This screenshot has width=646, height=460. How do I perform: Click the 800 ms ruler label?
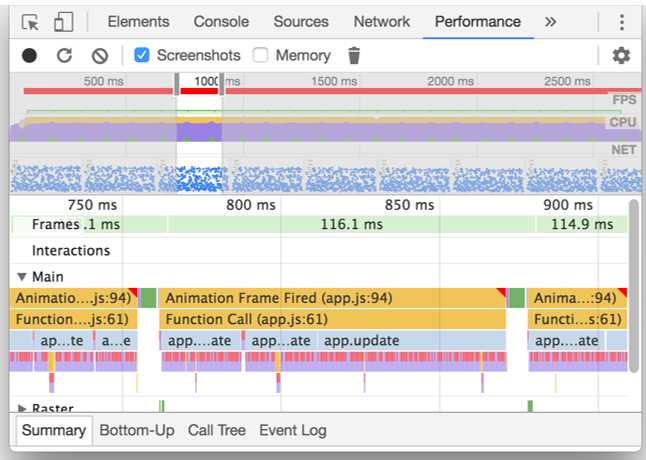coord(250,205)
